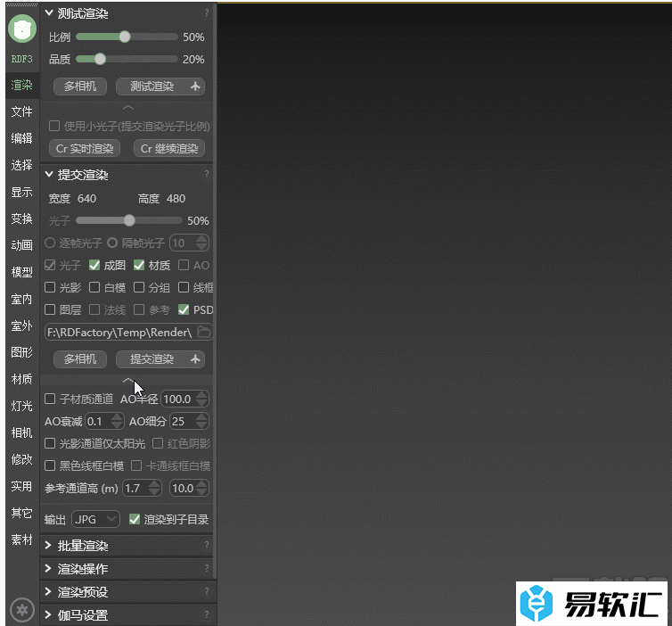Enable the AO channel checkbox

tap(184, 266)
